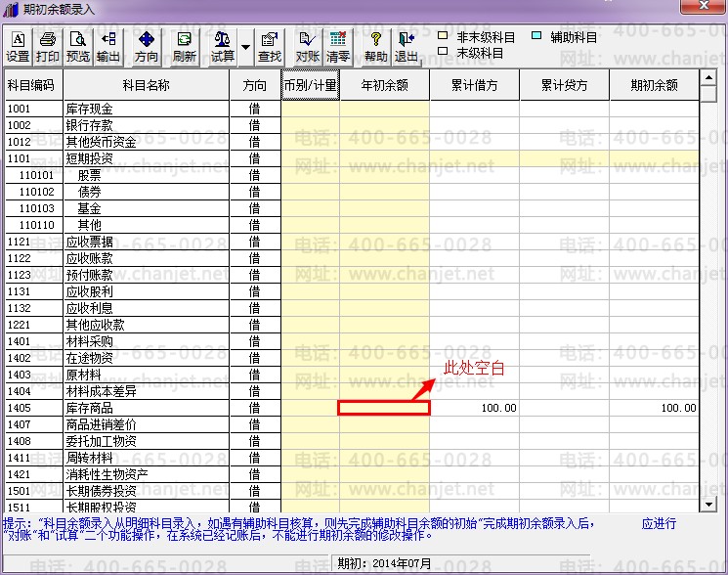Viewport: 728px width, 575px height.
Task: Click the 打印 (Print) toolbar icon
Action: tap(48, 47)
